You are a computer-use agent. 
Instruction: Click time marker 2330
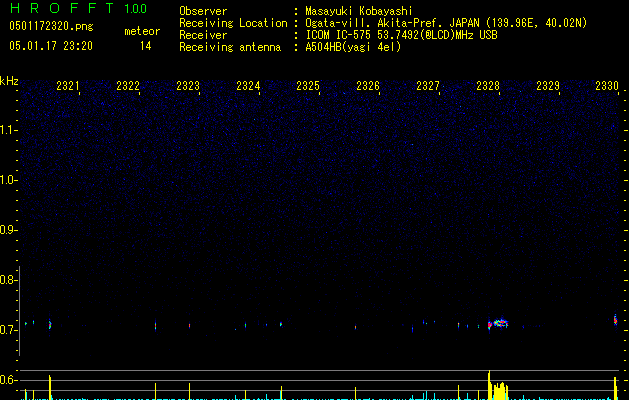click(607, 86)
